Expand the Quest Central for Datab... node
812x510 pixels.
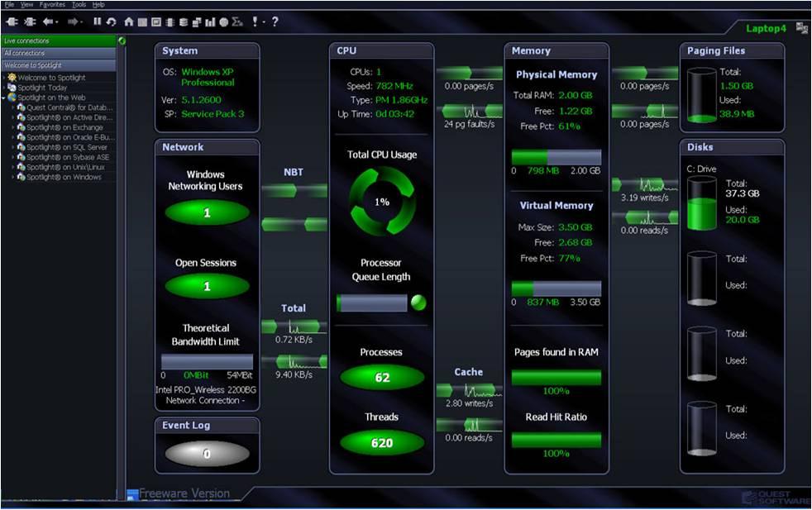[13, 107]
